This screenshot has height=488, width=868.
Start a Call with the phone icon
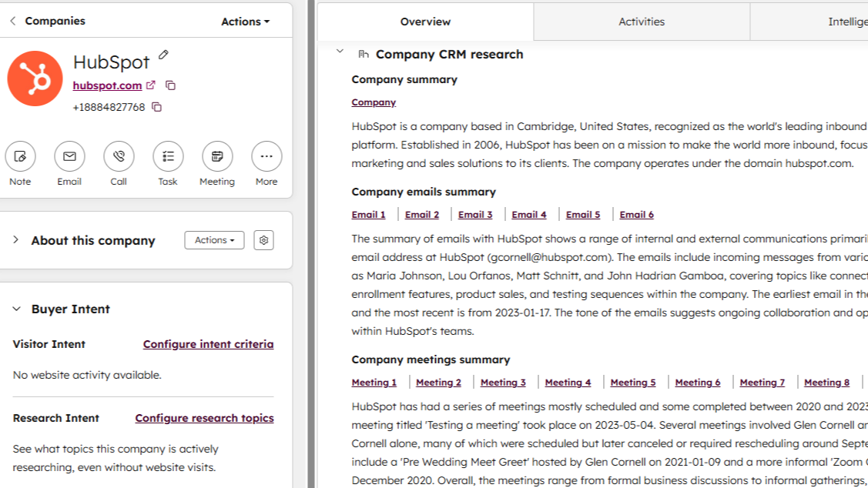(119, 156)
